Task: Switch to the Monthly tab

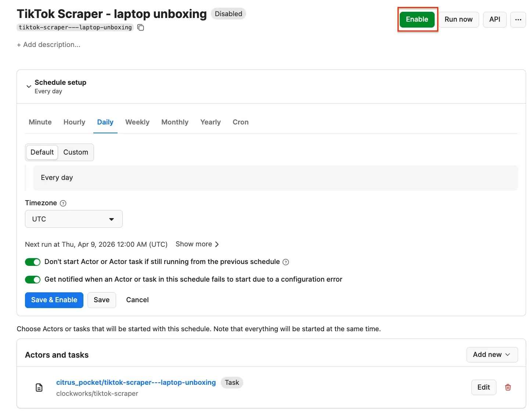Action: 175,122
